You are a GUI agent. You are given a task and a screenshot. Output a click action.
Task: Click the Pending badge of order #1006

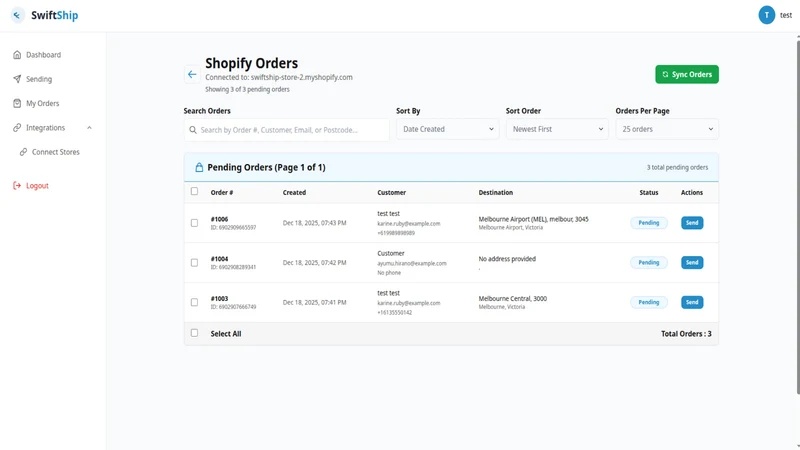[648, 223]
